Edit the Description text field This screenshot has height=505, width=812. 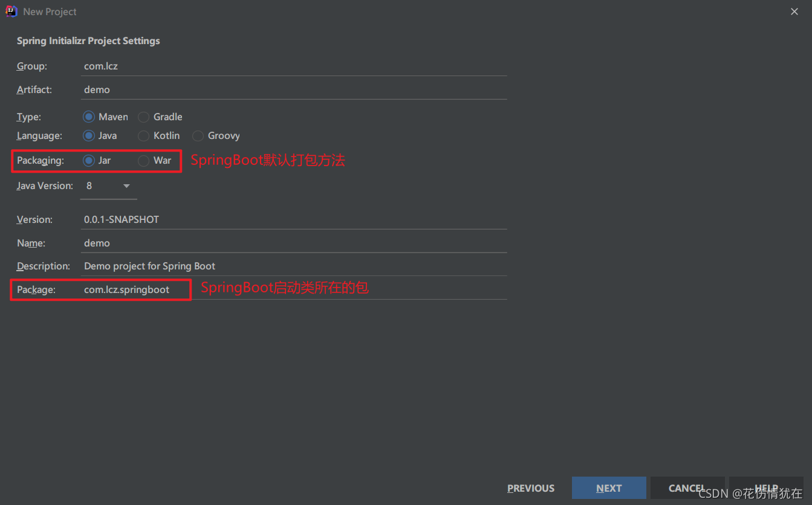(294, 266)
